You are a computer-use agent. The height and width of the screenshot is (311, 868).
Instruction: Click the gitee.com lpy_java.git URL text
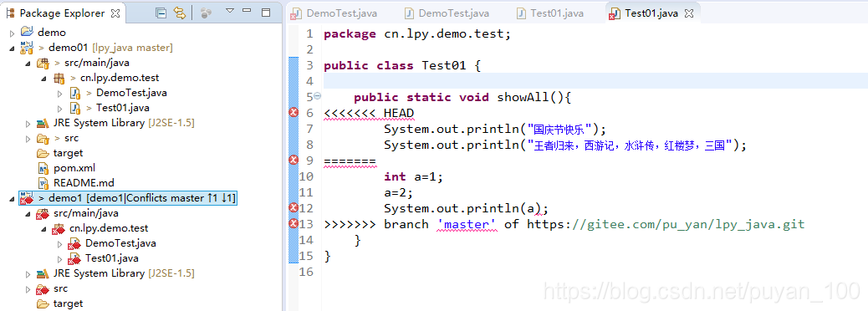click(666, 224)
